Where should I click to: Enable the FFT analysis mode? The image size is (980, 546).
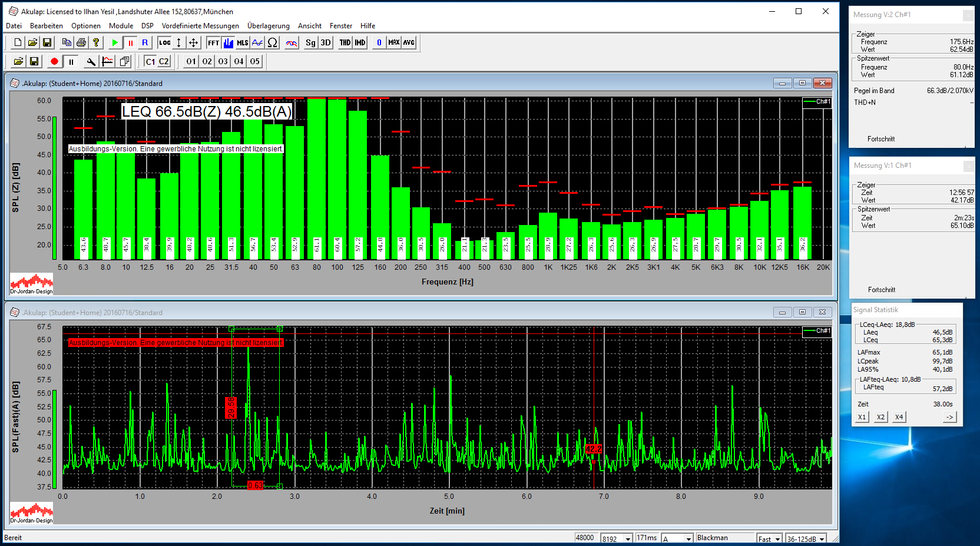coord(214,42)
